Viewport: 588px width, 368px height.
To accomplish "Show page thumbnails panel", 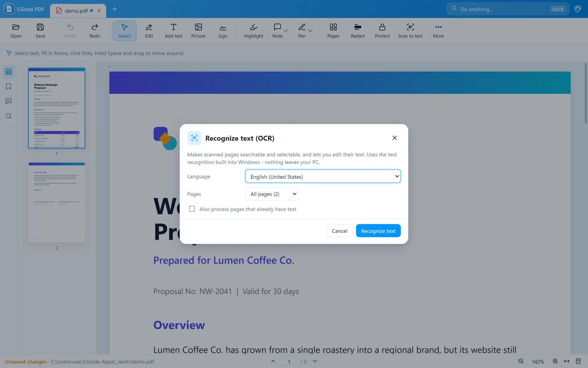I will (x=9, y=72).
